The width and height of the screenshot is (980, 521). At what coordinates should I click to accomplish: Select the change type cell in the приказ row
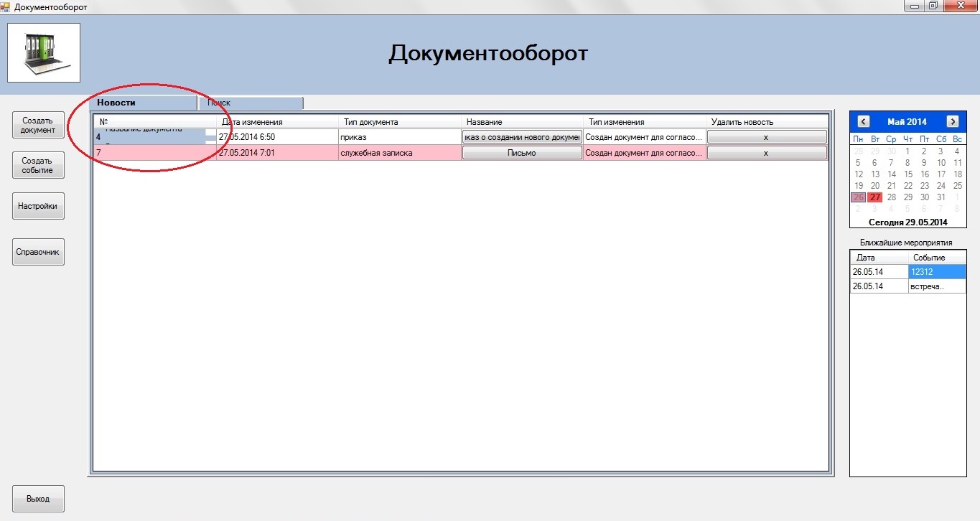[644, 137]
